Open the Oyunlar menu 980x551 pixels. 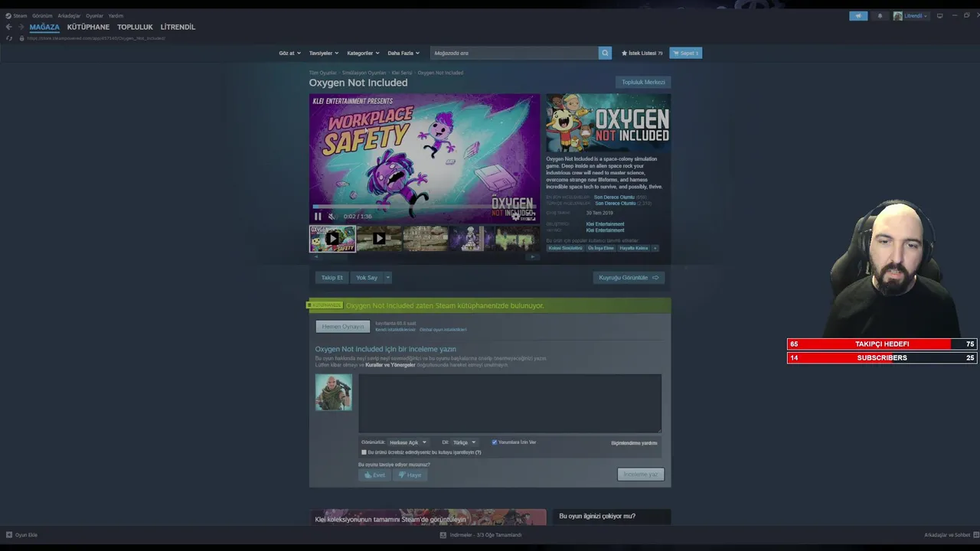coord(94,15)
